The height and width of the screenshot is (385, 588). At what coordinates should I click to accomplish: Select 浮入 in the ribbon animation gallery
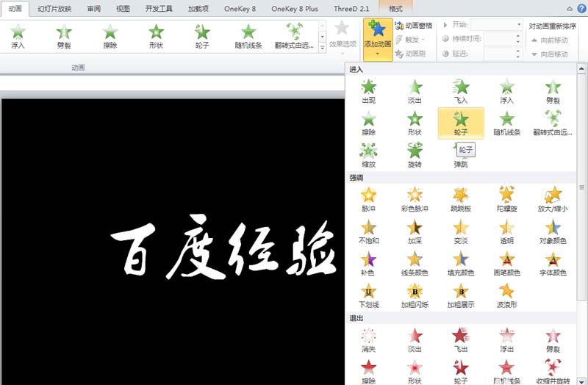tap(18, 36)
